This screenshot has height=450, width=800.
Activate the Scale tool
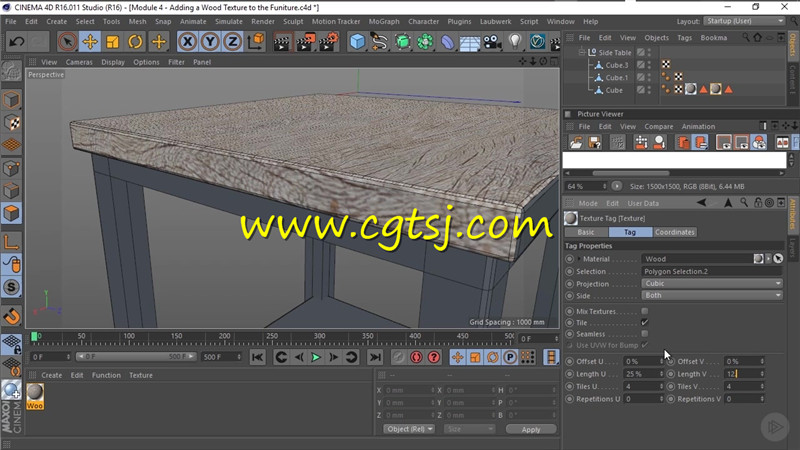click(x=112, y=41)
